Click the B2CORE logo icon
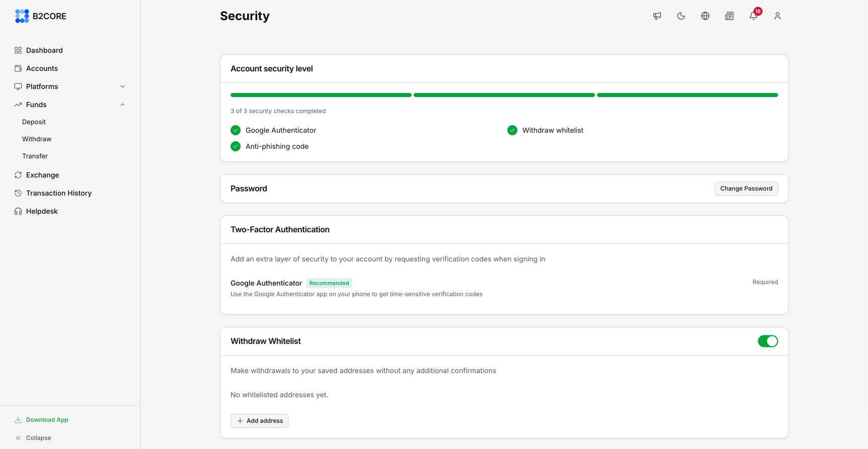Screen dimensions: 868x449 pyautogui.click(x=22, y=16)
